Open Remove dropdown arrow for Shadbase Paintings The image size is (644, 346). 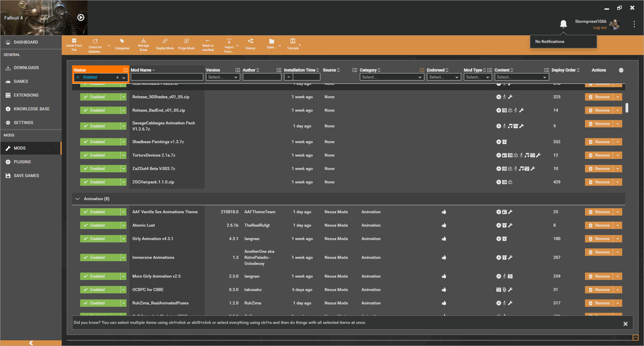(618, 142)
